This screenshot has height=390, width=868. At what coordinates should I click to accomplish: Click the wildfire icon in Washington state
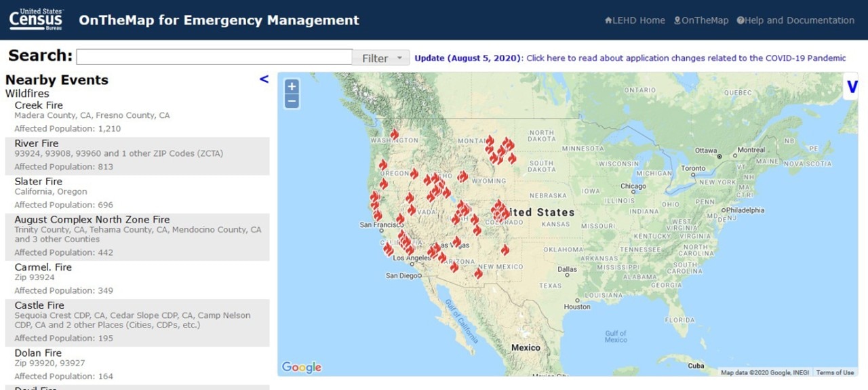394,134
